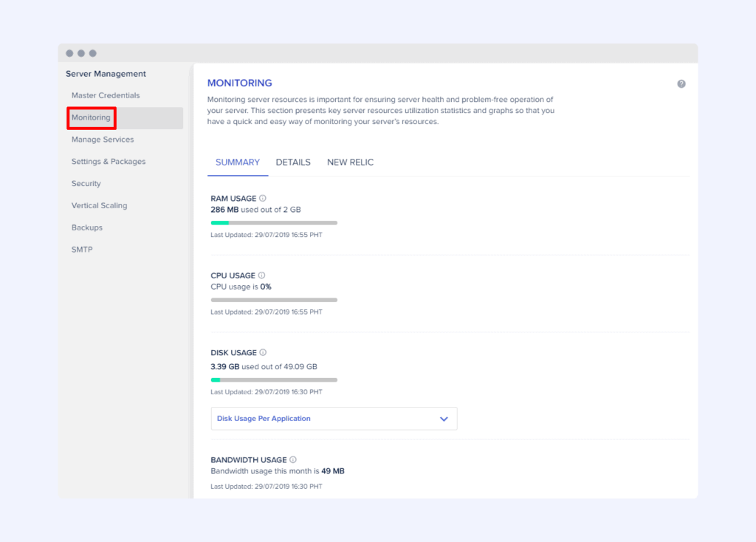Click the '286 MB used out of 2 GB' text
Viewport: 756px width, 542px height.
coord(255,210)
